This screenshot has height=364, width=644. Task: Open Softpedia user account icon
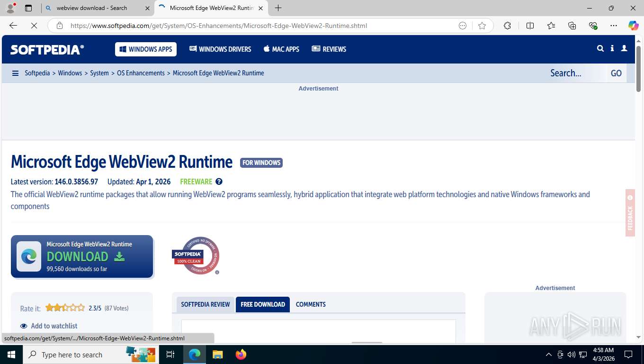click(x=624, y=48)
